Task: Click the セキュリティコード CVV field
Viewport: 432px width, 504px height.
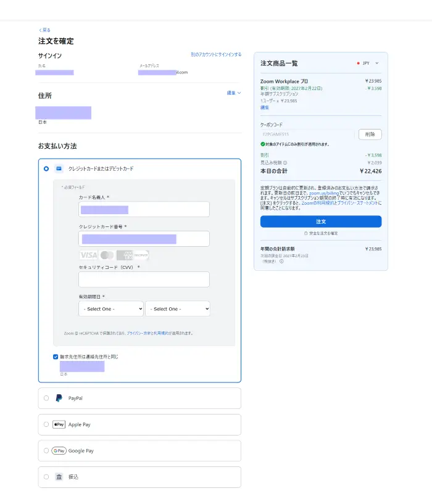Action: 144,279
